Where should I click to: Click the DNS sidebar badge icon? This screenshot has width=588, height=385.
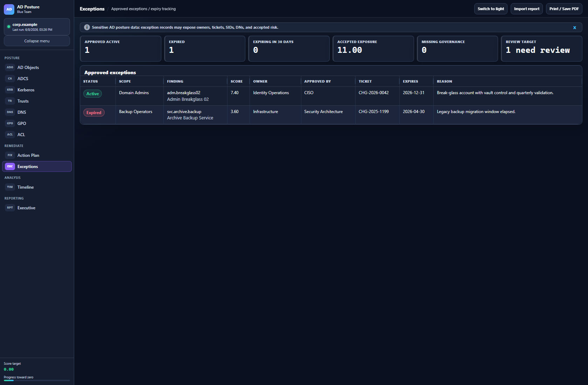click(10, 112)
